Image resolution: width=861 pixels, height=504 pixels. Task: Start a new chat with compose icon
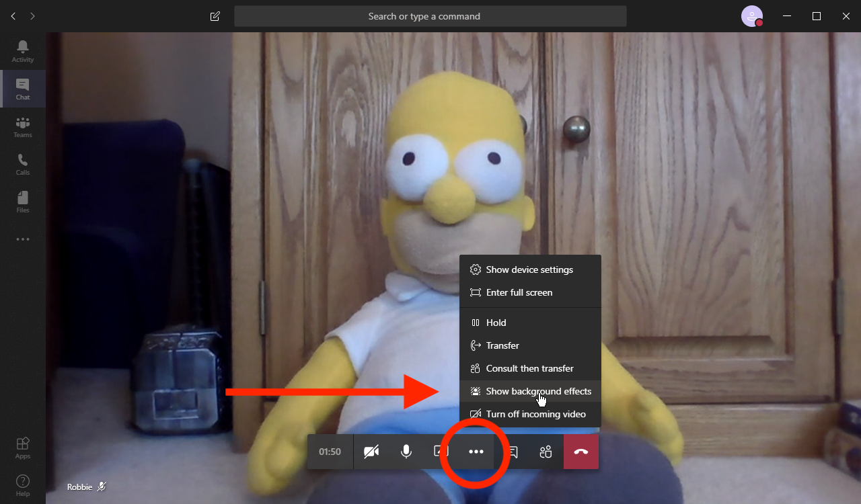(215, 16)
